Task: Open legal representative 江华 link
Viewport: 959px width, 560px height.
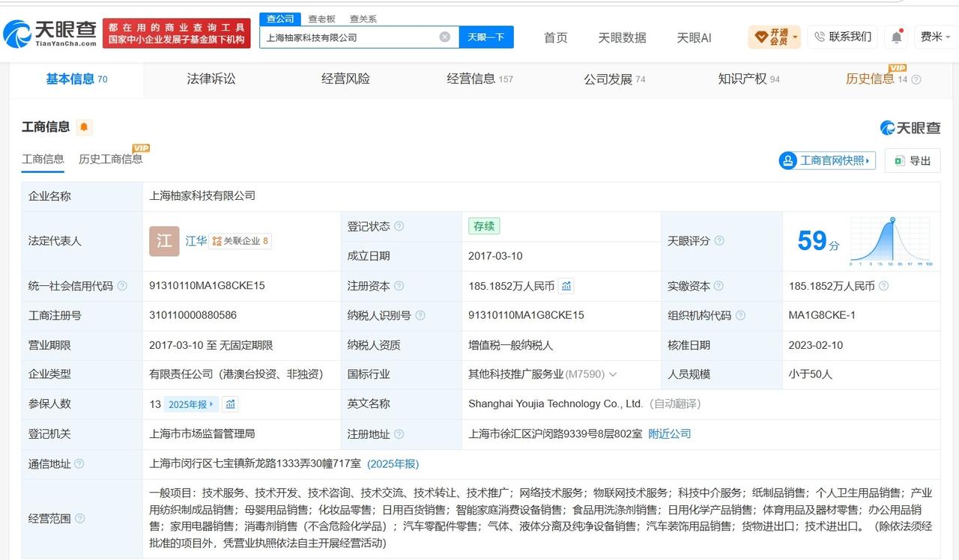Action: pyautogui.click(x=196, y=241)
